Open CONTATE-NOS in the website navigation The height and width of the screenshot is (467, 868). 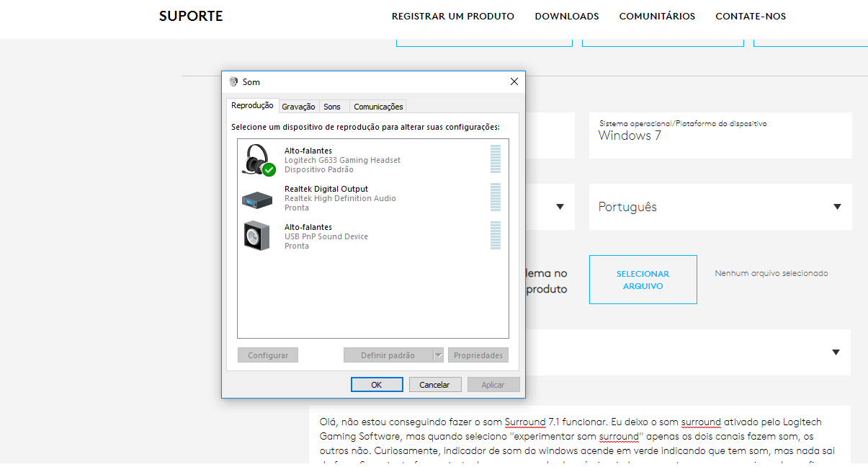click(x=751, y=16)
